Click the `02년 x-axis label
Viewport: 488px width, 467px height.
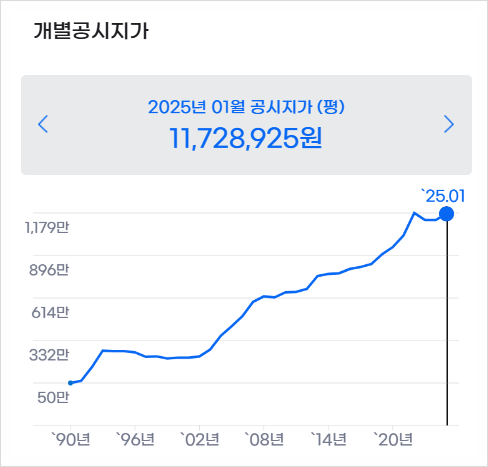point(199,440)
